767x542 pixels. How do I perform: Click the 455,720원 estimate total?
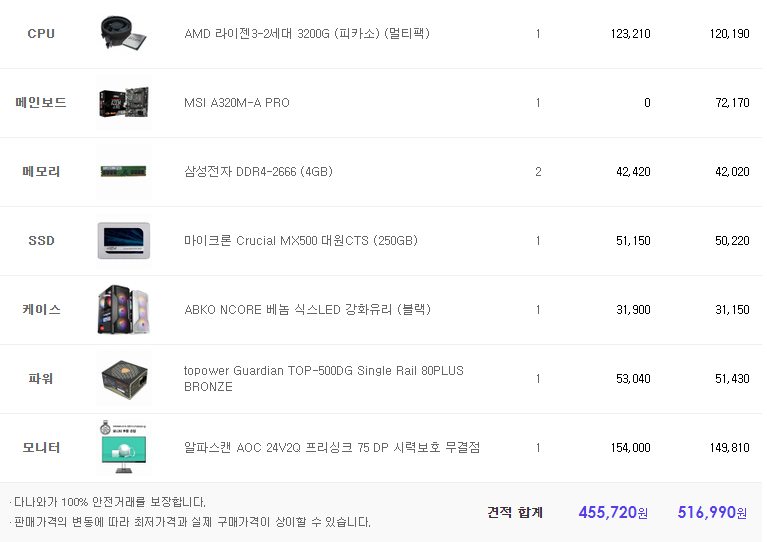pyautogui.click(x=612, y=512)
